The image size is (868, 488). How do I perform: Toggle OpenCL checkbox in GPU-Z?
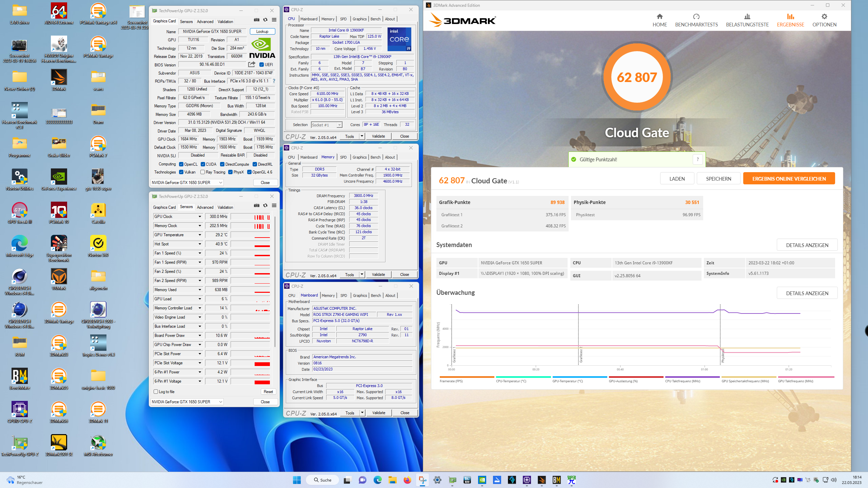(x=181, y=164)
